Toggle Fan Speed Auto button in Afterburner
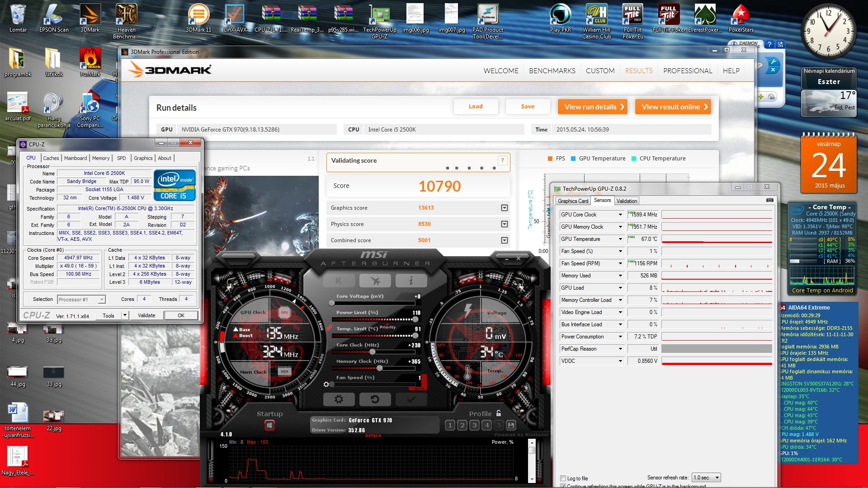 [419, 388]
